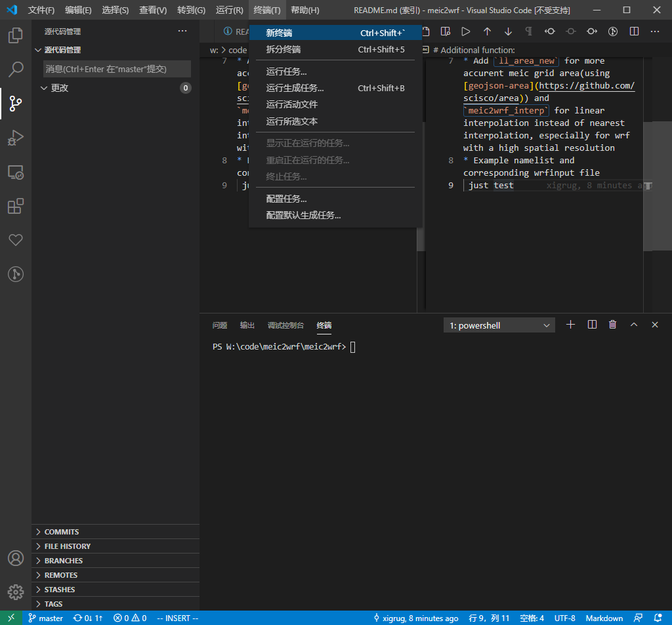This screenshot has width=672, height=625.
Task: Open the Extensions view icon
Action: pos(16,206)
